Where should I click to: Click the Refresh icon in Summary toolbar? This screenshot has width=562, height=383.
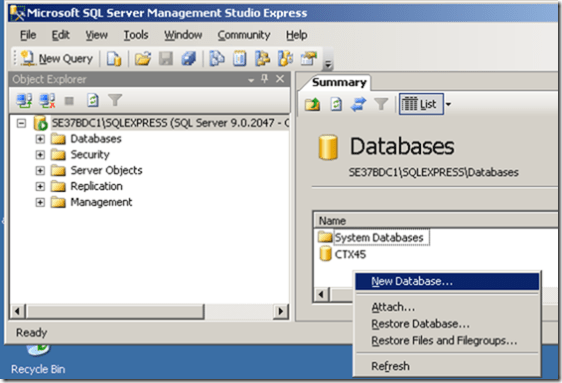pos(336,104)
